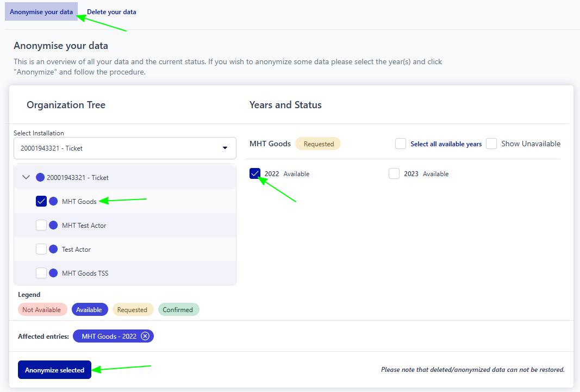Click the Select all available years link

tap(446, 144)
